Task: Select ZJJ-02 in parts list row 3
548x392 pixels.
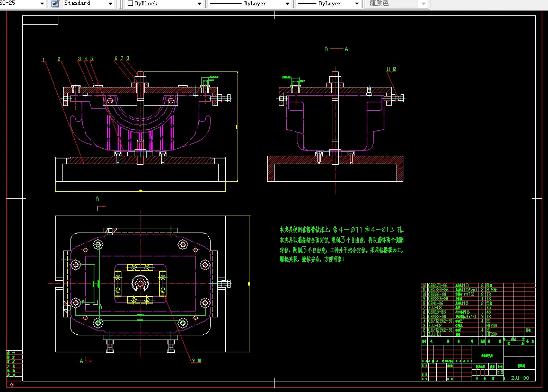Action: tap(435, 326)
